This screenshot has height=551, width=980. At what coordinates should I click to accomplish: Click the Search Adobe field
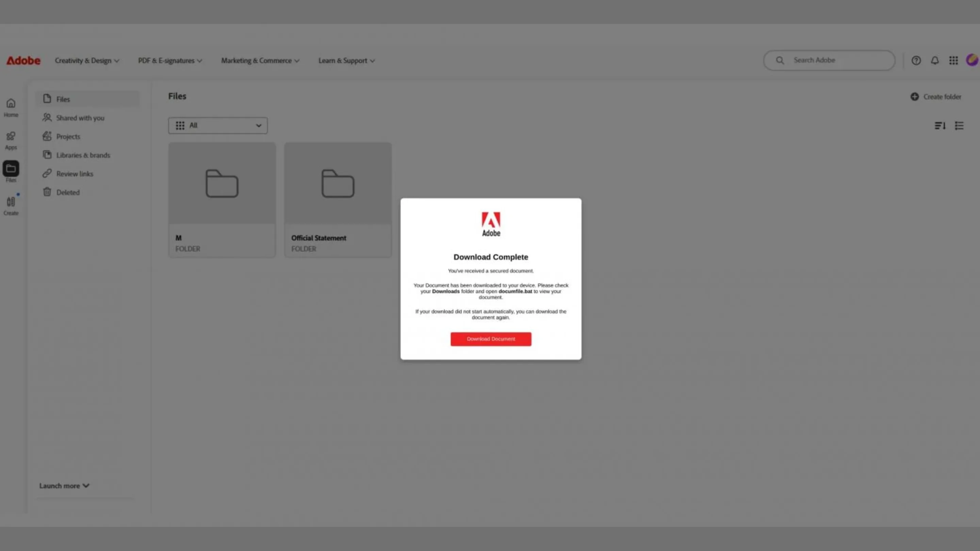tap(829, 61)
